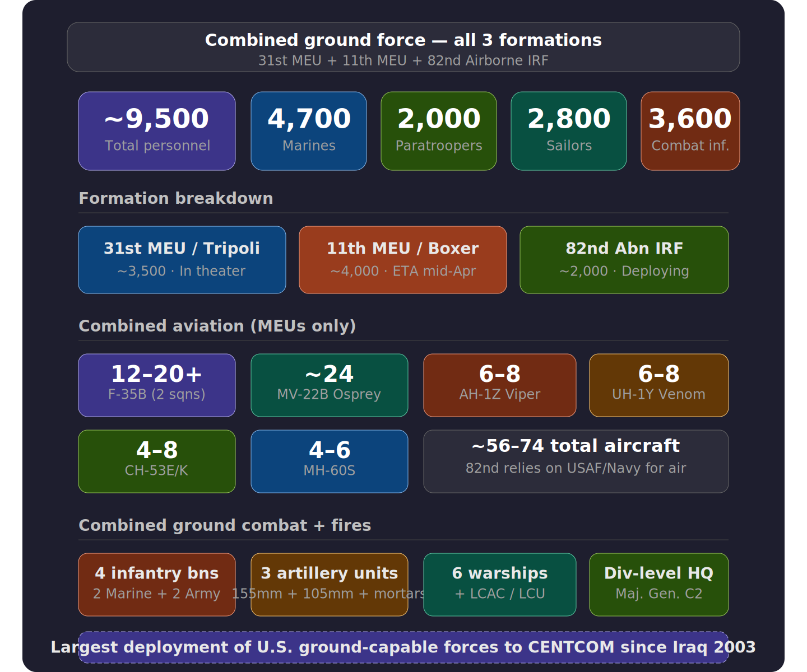
Task: Select the 2,800 Sailors card
Action: point(569,131)
